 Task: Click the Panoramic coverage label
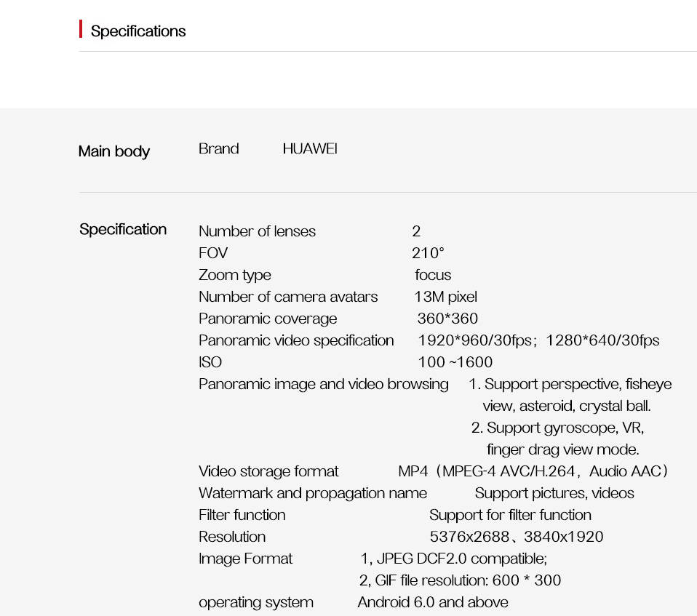click(x=268, y=319)
